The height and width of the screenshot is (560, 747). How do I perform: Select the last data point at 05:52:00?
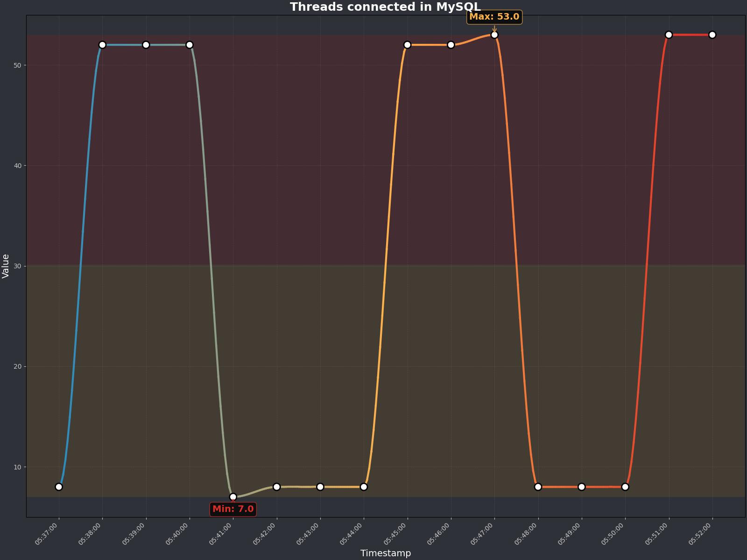click(x=712, y=35)
